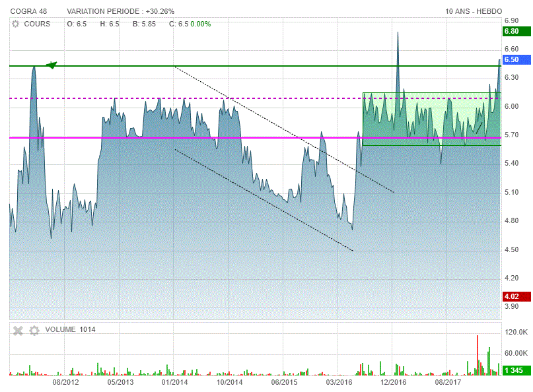Image resolution: width=533 pixels, height=392 pixels.
Task: Click the 3.90 price axis label
Action: (x=512, y=307)
